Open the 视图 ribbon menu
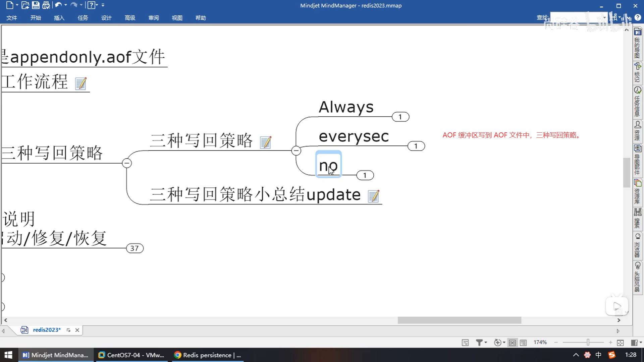Image resolution: width=644 pixels, height=362 pixels. pos(177,18)
